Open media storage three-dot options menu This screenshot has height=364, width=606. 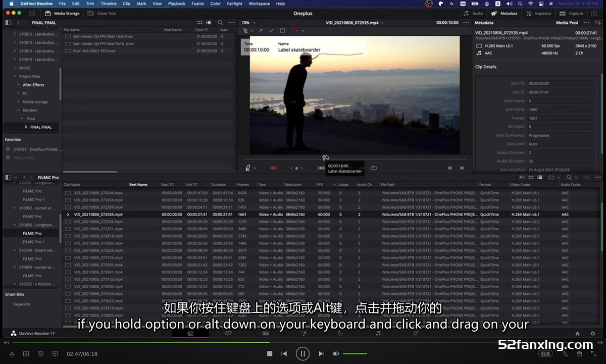pyautogui.click(x=232, y=23)
